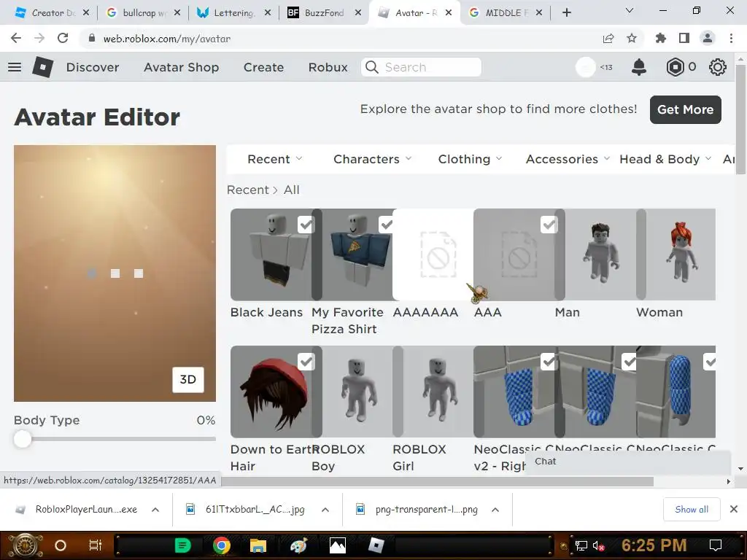
Task: Click the user avatar headshot icon
Action: (586, 67)
